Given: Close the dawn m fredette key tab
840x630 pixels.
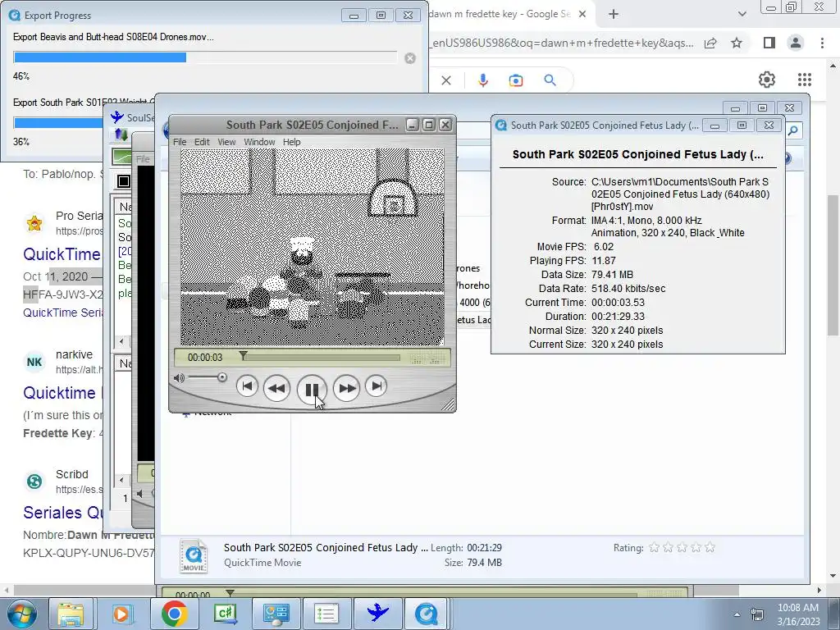Looking at the screenshot, I should 583,15.
